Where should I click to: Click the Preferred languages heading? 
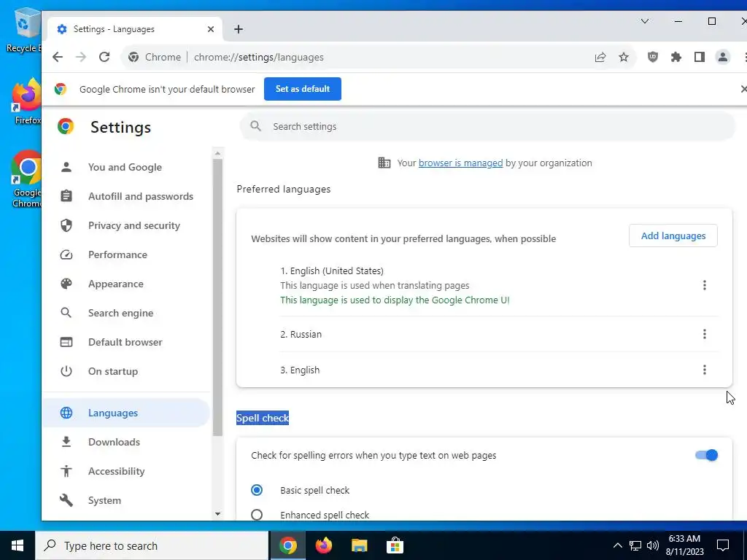(284, 189)
